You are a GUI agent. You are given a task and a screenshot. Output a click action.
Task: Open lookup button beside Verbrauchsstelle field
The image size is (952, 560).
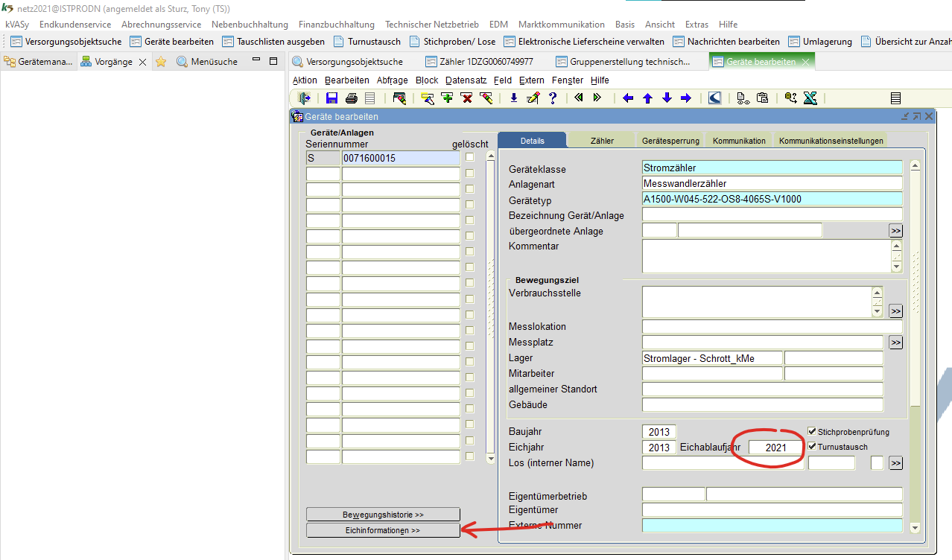pyautogui.click(x=895, y=311)
